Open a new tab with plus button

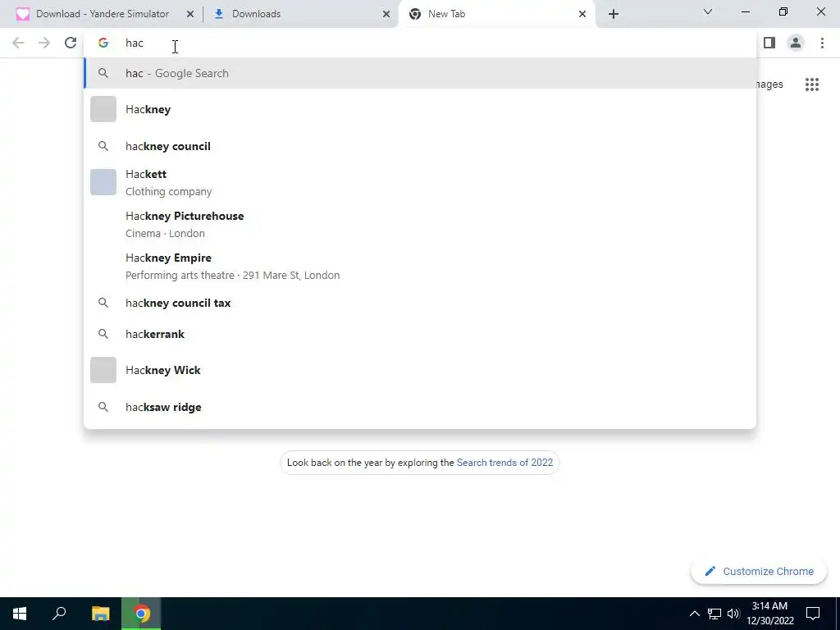614,14
